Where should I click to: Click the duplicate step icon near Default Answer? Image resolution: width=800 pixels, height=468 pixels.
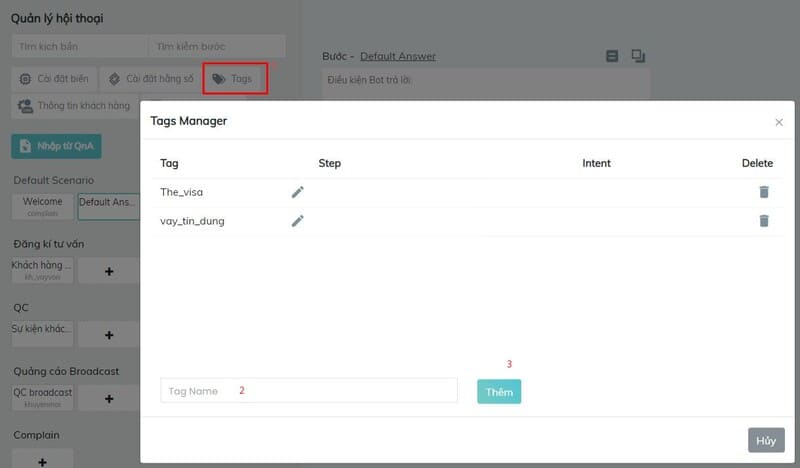pyautogui.click(x=638, y=56)
